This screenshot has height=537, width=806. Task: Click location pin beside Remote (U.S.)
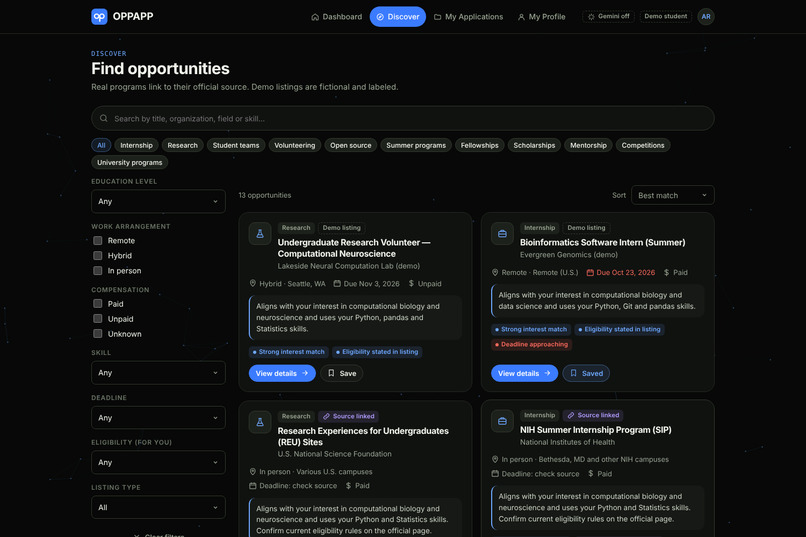pyautogui.click(x=495, y=272)
